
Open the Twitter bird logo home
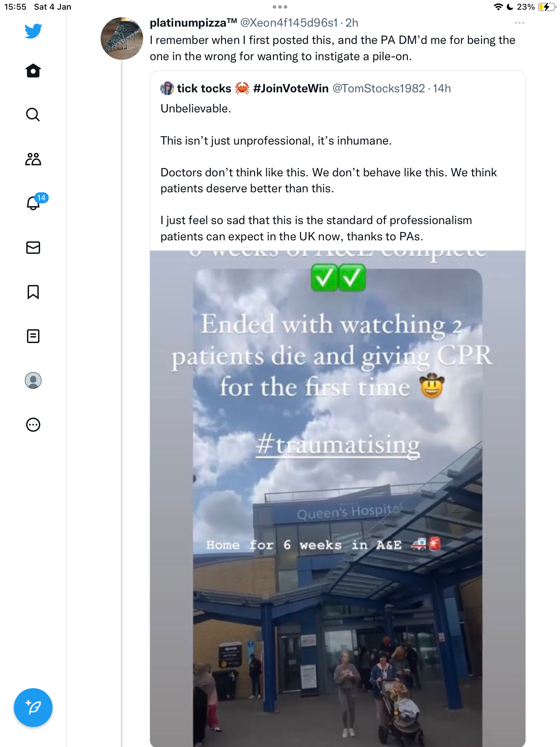(33, 31)
